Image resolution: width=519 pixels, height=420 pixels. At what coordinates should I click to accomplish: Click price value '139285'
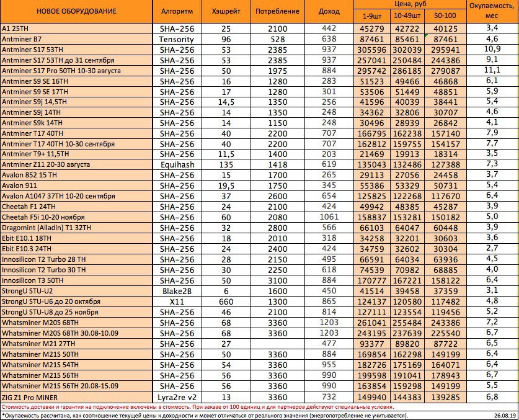click(x=445, y=398)
